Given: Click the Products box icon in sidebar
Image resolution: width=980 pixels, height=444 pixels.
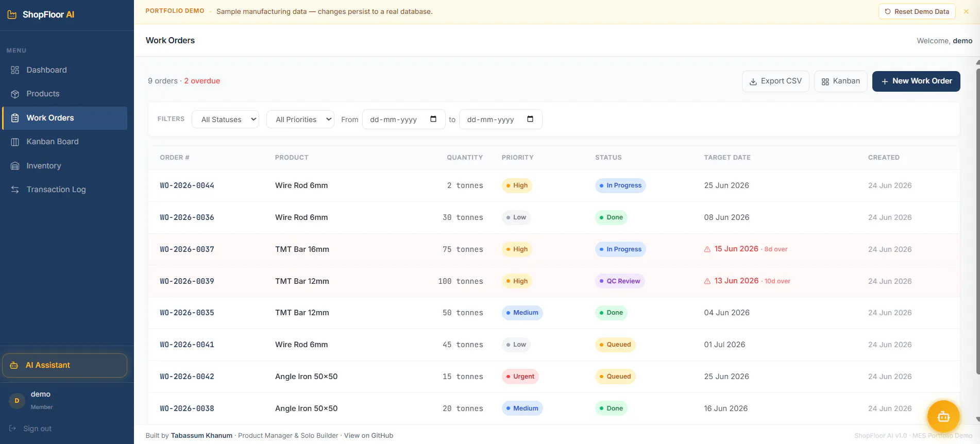Looking at the screenshot, I should (15, 94).
